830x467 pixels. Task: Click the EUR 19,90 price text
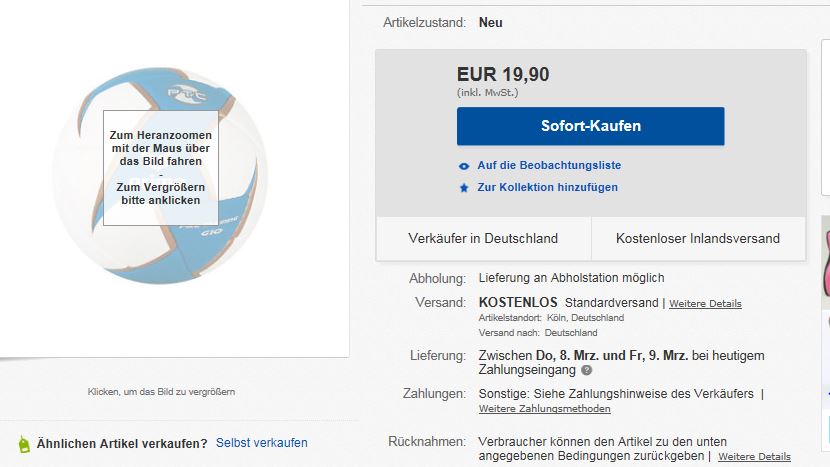(x=503, y=75)
